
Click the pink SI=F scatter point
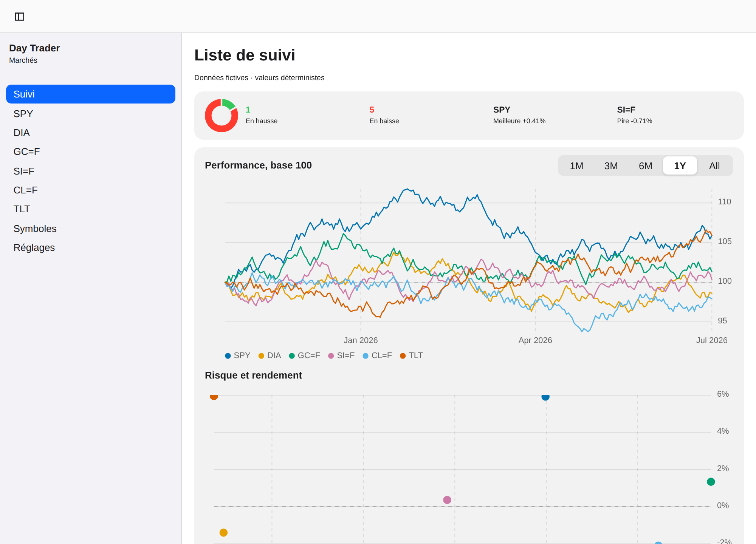[x=447, y=500]
